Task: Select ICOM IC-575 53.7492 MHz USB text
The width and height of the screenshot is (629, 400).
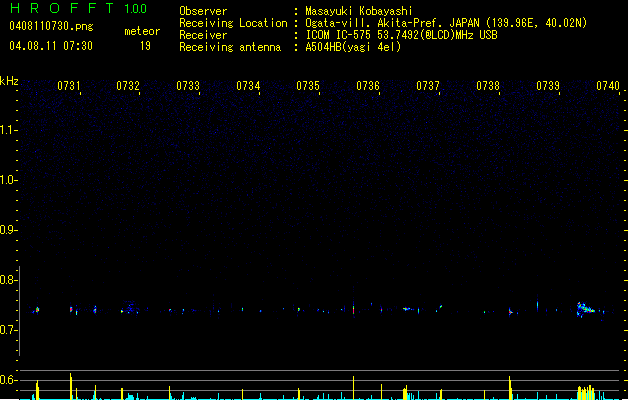Action: click(x=402, y=35)
